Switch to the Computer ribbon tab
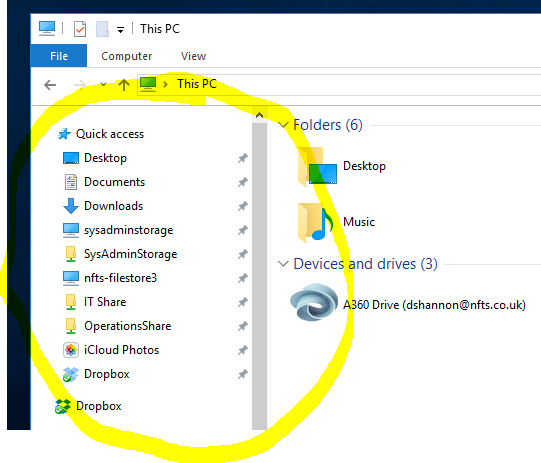Screen dimensions: 541x463 tap(126, 56)
